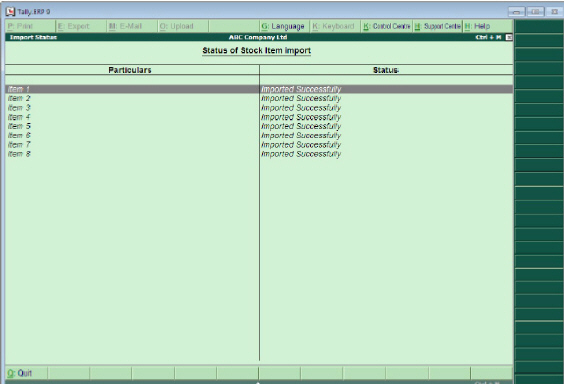Click the Imported Successfully status of Item 3
Viewport: 564px width, 384px height.
click(301, 108)
